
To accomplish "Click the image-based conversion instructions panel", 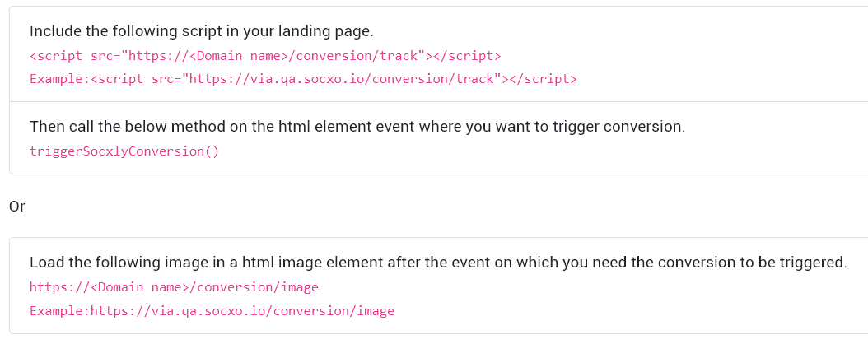I will pyautogui.click(x=438, y=286).
